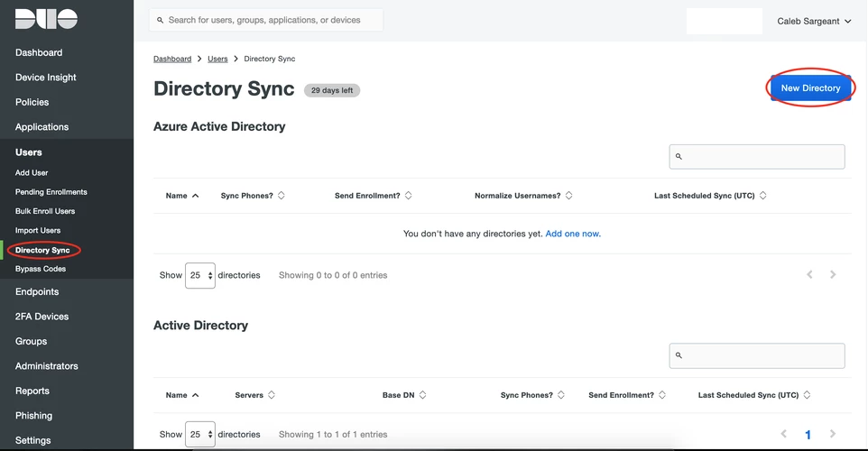Image resolution: width=868 pixels, height=451 pixels.
Task: Go to previous page in Azure table
Action: 810,274
